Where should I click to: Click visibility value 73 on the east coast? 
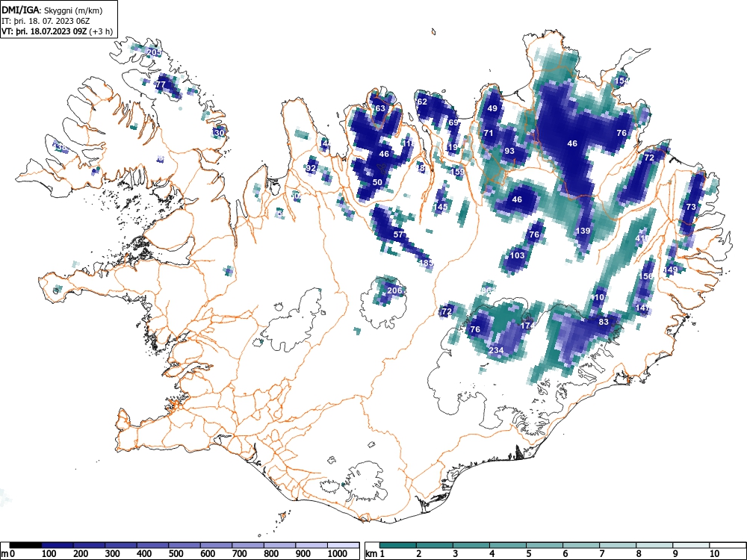click(x=691, y=207)
